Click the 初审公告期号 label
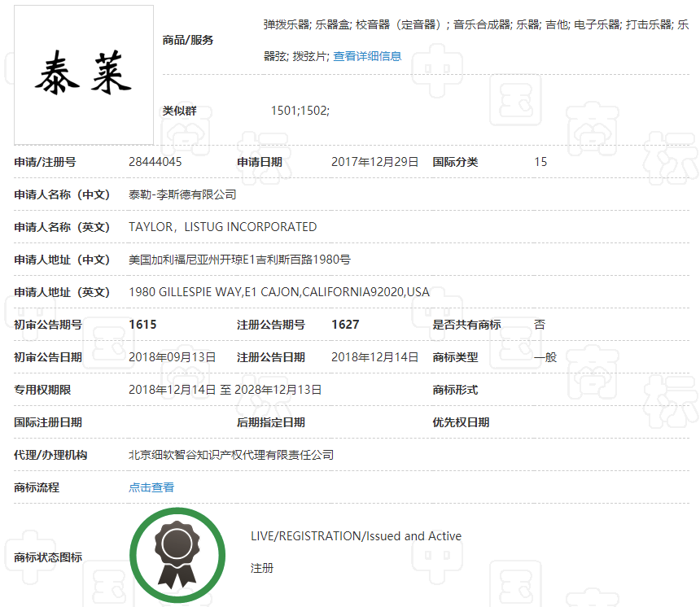The height and width of the screenshot is (607, 700). coord(48,325)
